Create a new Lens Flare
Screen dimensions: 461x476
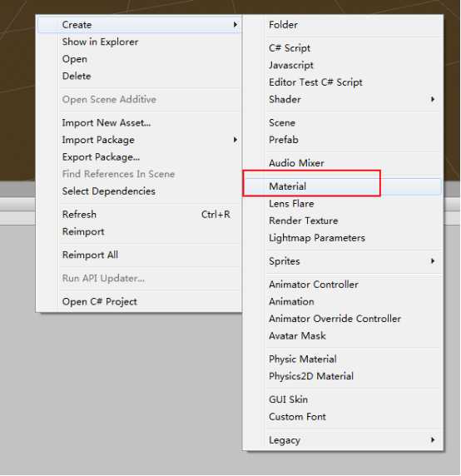(x=343, y=203)
